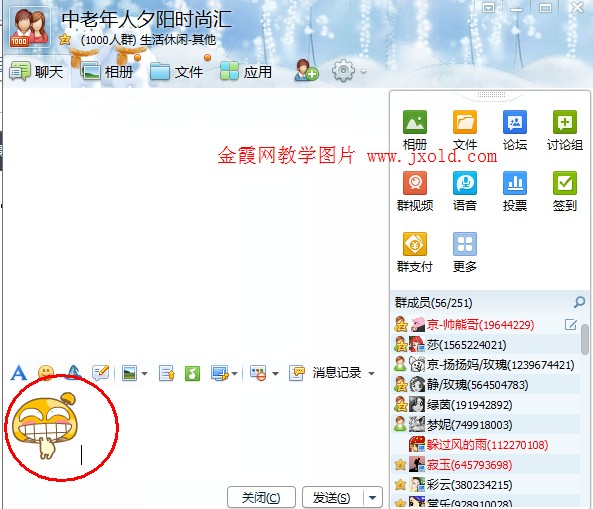The image size is (593, 509).
Task: Open the emoji smiley picker
Action: 46,373
